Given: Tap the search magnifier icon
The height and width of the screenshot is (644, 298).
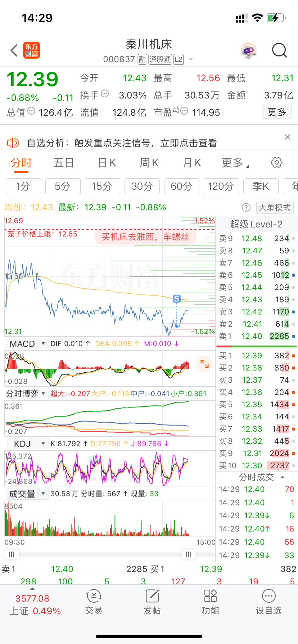Looking at the screenshot, I should tap(279, 51).
